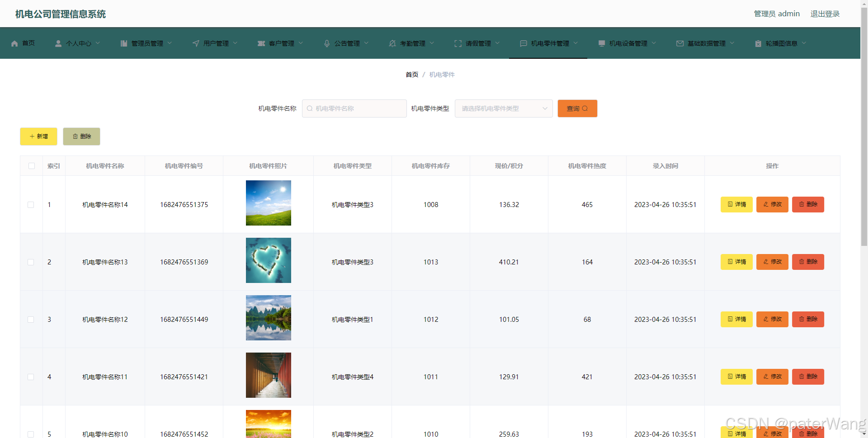Screen dimensions: 868x438
Task: Click trash icon in 机电零件名称11 row
Action: click(x=802, y=377)
